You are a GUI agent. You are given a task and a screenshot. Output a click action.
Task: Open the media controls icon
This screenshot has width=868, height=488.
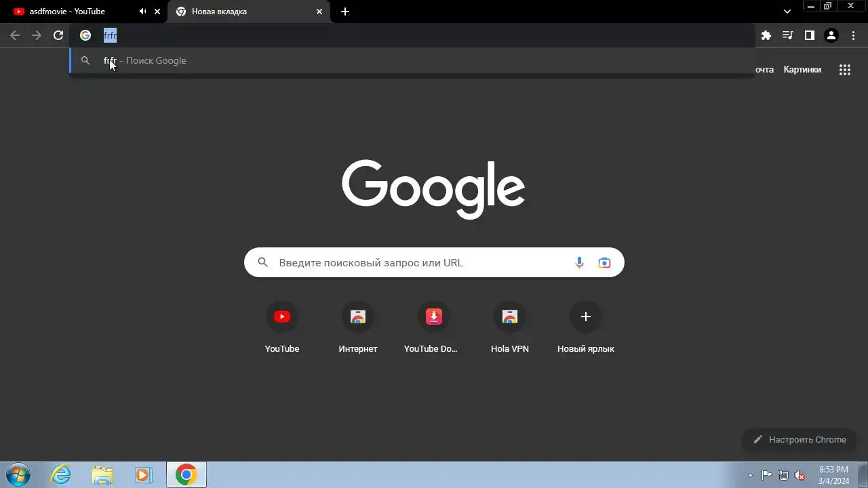click(788, 35)
